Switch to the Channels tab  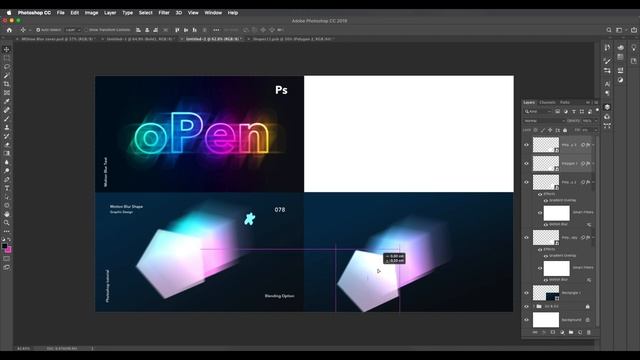(x=547, y=102)
